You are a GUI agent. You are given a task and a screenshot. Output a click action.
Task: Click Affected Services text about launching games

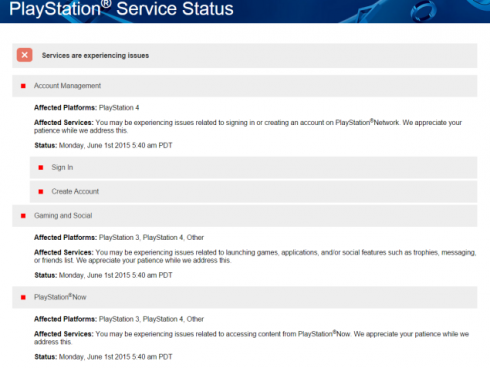pyautogui.click(x=255, y=256)
